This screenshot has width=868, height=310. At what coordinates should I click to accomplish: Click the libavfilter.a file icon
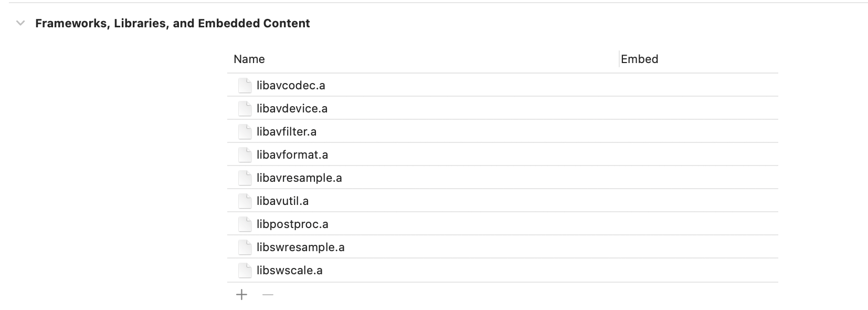click(x=245, y=131)
